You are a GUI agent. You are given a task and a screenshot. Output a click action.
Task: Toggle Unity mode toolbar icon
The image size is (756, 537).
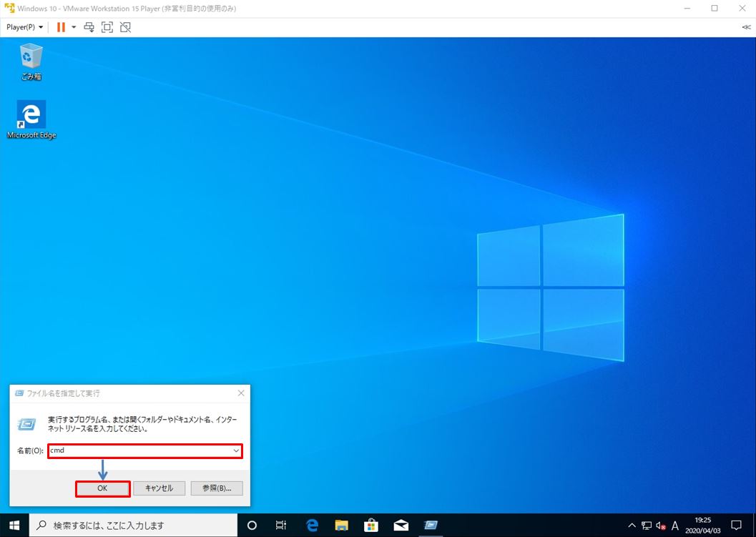click(125, 27)
